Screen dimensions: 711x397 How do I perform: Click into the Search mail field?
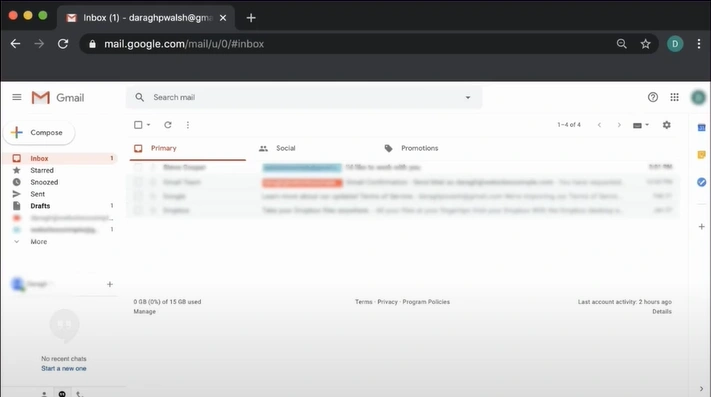tap(304, 97)
